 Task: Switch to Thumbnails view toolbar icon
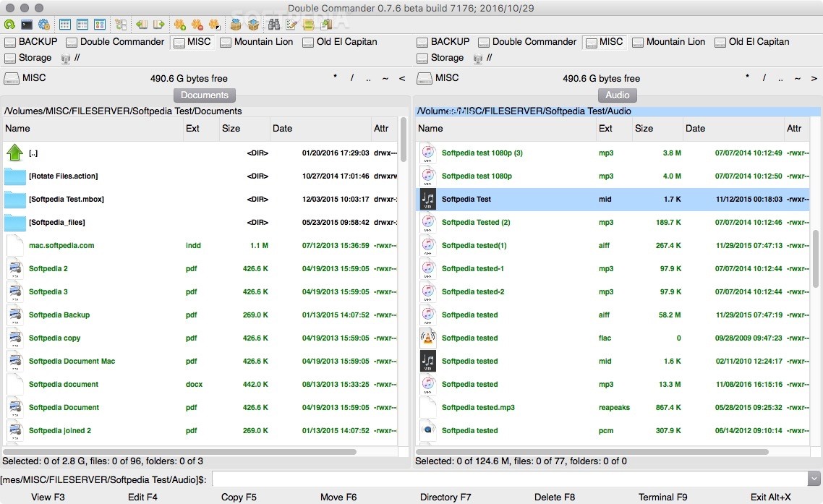pos(100,24)
